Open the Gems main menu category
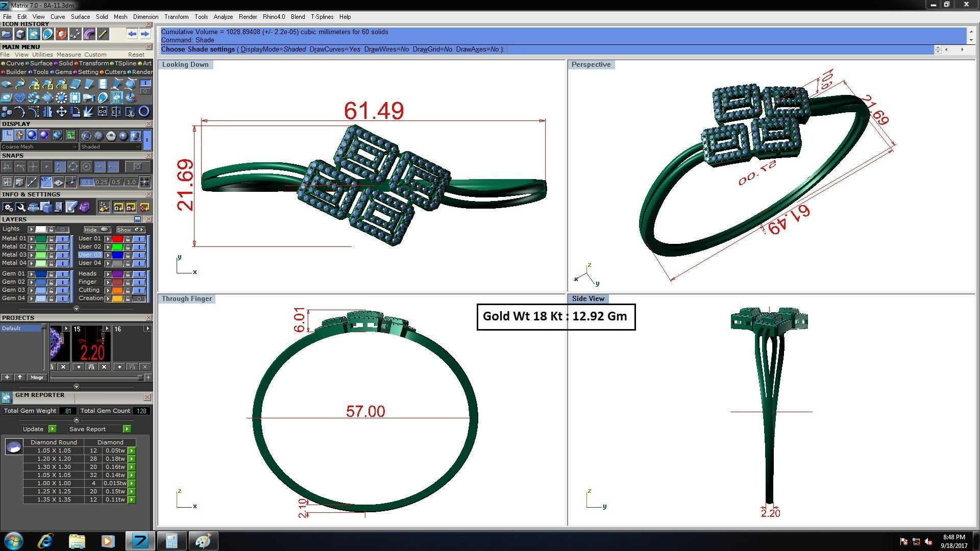980x551 pixels. point(63,72)
